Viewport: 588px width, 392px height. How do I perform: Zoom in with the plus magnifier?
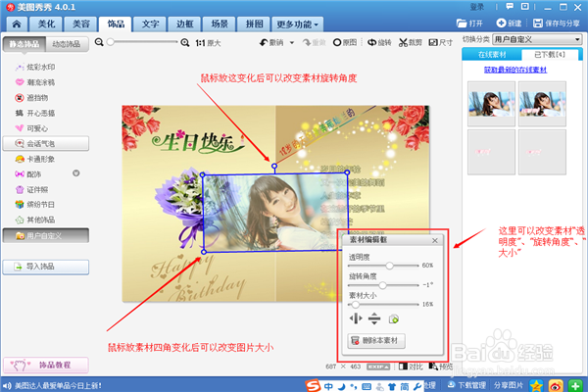(185, 43)
